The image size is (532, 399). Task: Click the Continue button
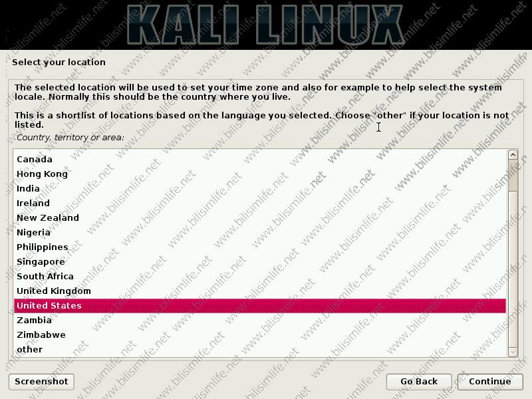click(489, 381)
